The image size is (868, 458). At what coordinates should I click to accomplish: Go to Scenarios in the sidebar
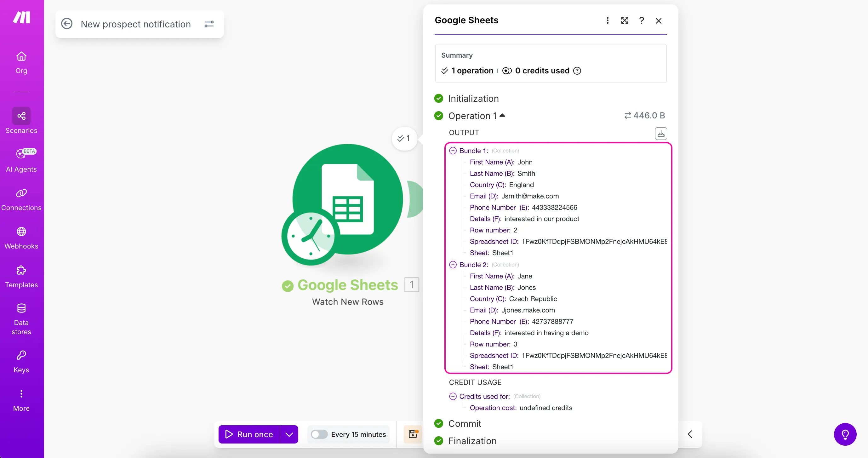[21, 121]
